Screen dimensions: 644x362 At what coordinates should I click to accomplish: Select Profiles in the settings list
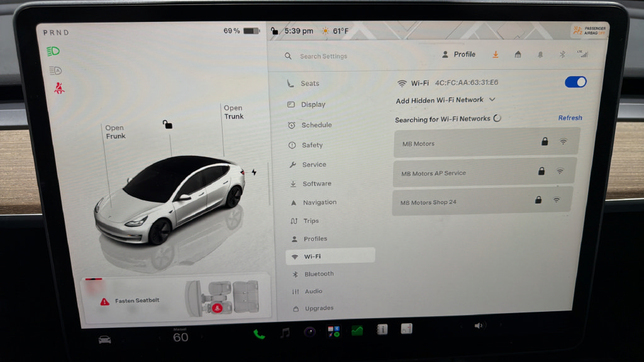pyautogui.click(x=309, y=238)
